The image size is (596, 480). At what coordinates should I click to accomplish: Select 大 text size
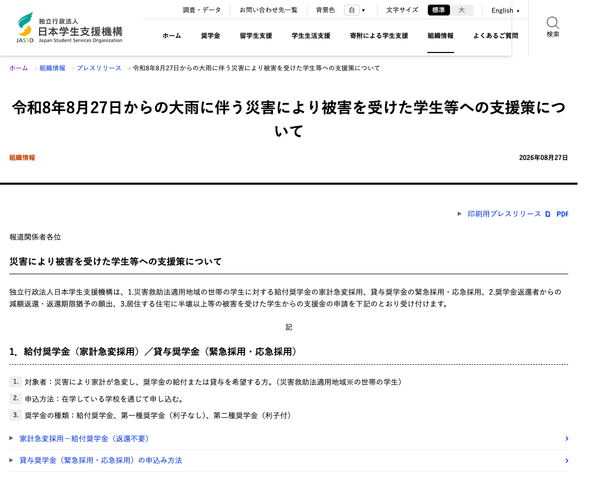coord(461,10)
